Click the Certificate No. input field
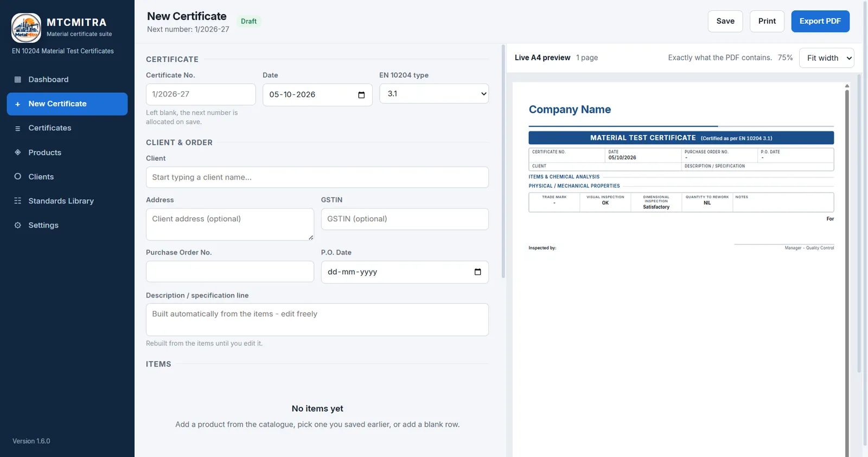This screenshot has width=868, height=457. [x=201, y=94]
